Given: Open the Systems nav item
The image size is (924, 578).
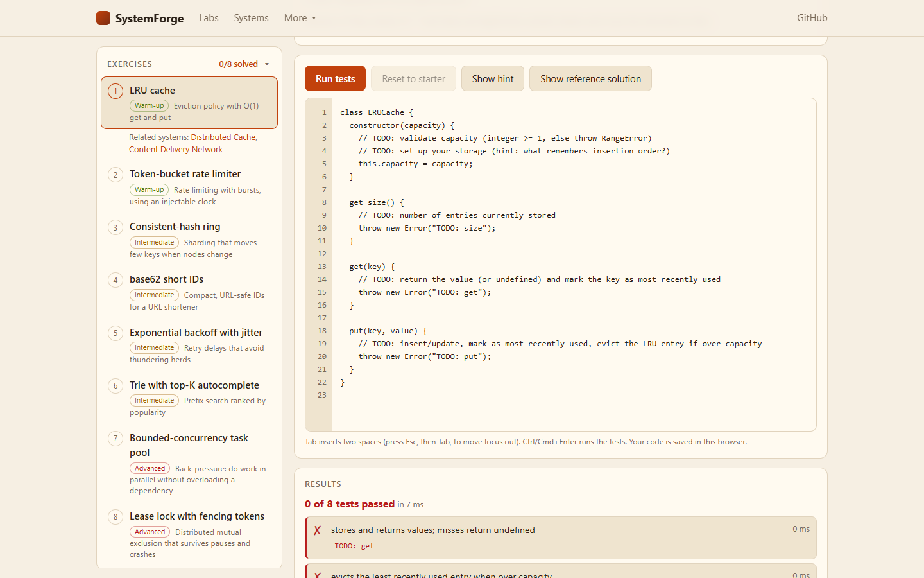Looking at the screenshot, I should [x=251, y=18].
